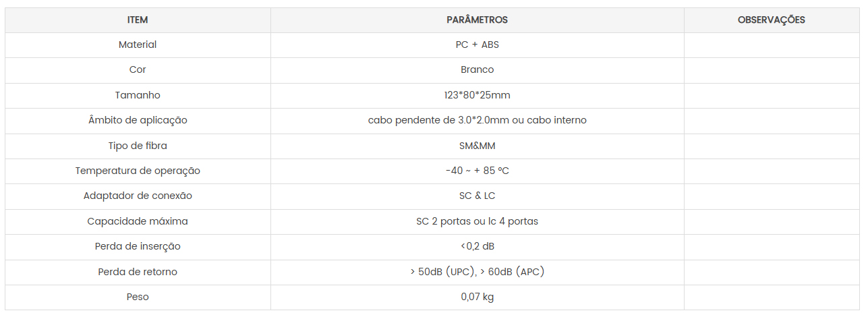The width and height of the screenshot is (868, 317).
Task: Click the PARÂMETROS column header
Action: [x=477, y=20]
